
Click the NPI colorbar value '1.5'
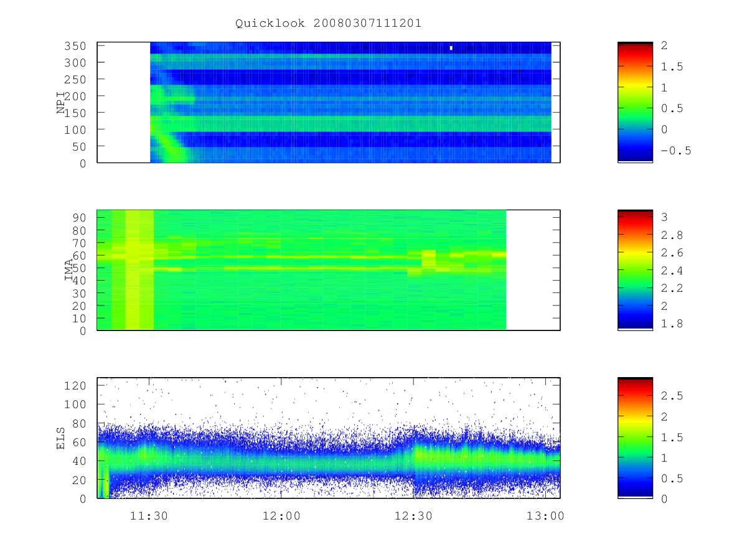[x=672, y=67]
